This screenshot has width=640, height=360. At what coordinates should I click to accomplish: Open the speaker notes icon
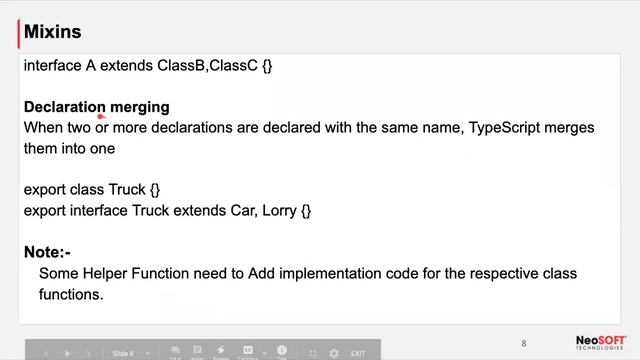click(x=197, y=352)
